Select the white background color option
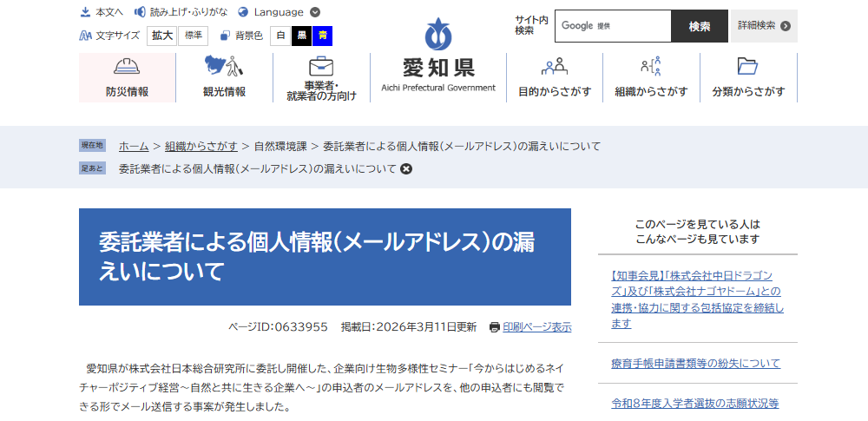Image resolution: width=868 pixels, height=421 pixels. [280, 36]
